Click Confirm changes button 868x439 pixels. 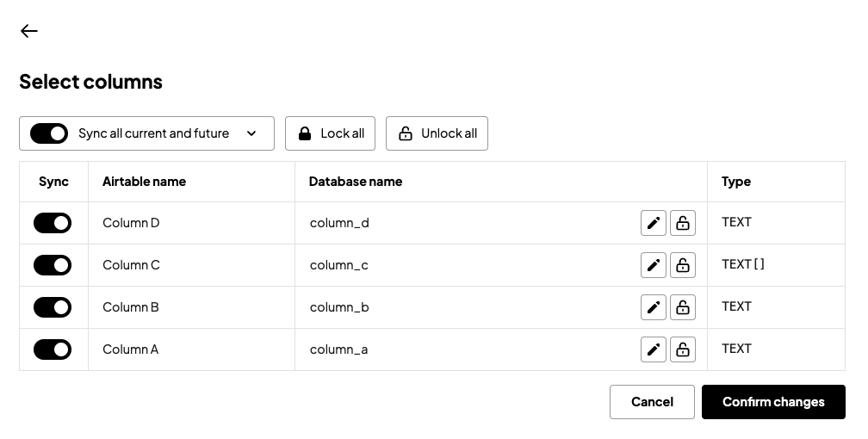click(x=773, y=402)
